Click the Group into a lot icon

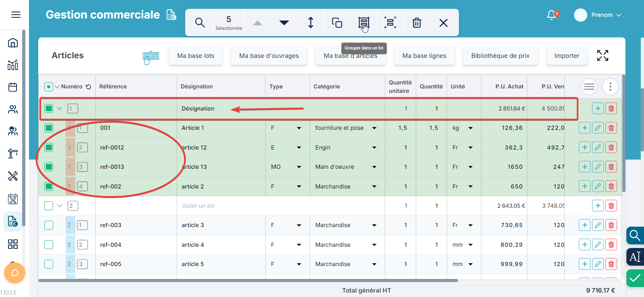tap(363, 23)
